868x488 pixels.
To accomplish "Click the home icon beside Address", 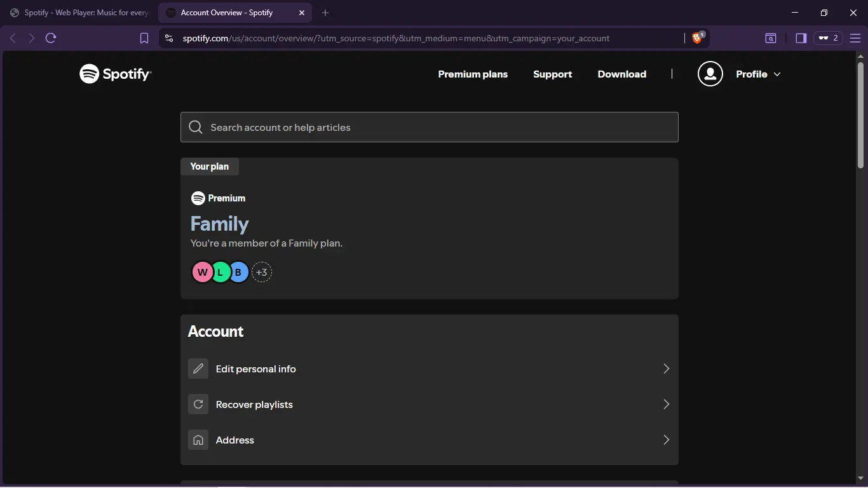I will coord(198,440).
